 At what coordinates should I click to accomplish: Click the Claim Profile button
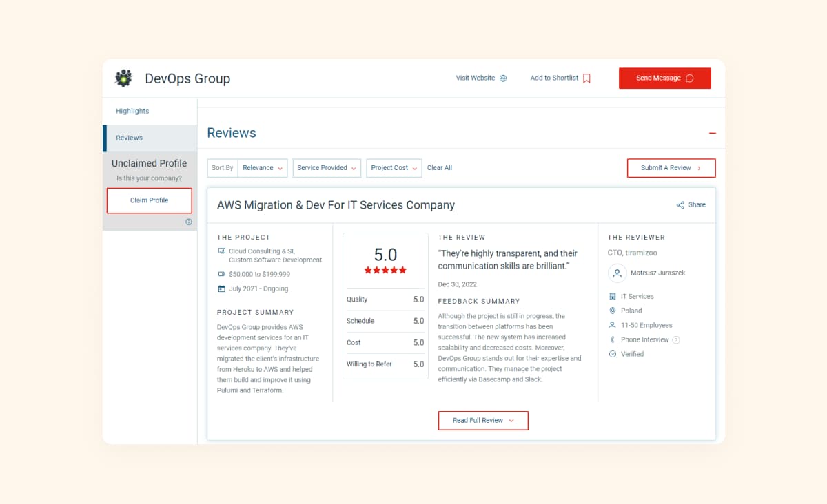coord(150,200)
